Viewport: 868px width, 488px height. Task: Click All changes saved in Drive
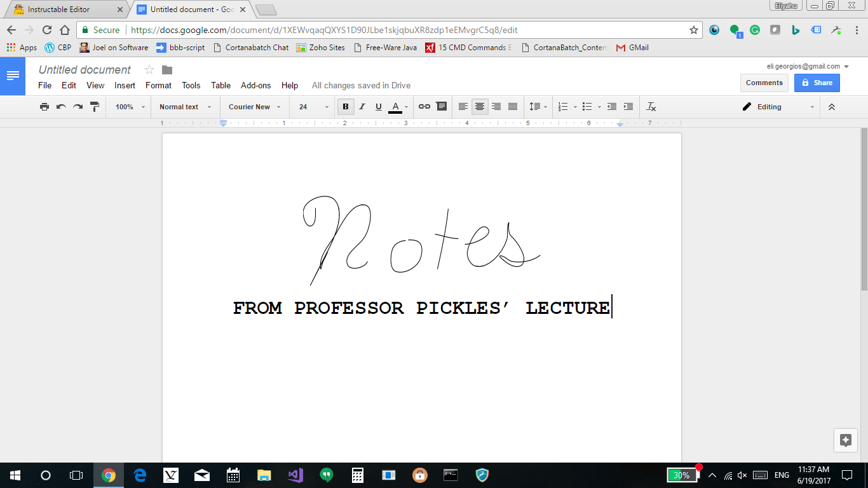pyautogui.click(x=361, y=85)
